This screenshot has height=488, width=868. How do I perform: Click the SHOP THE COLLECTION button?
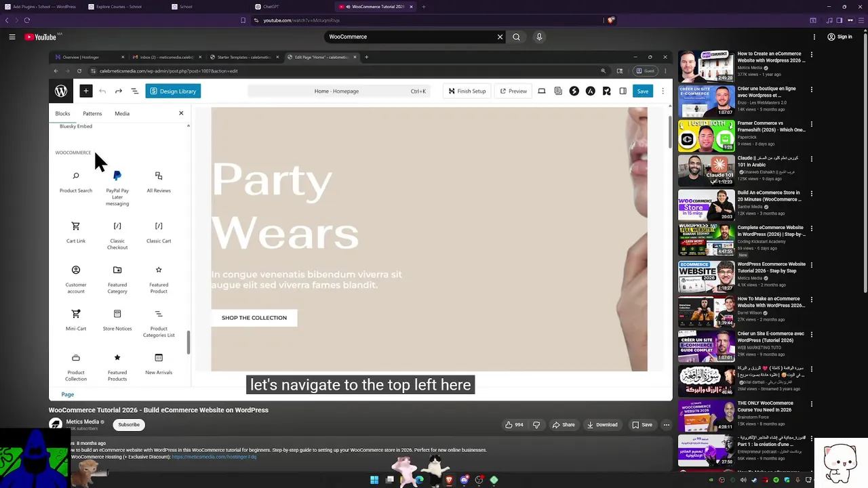click(x=254, y=318)
